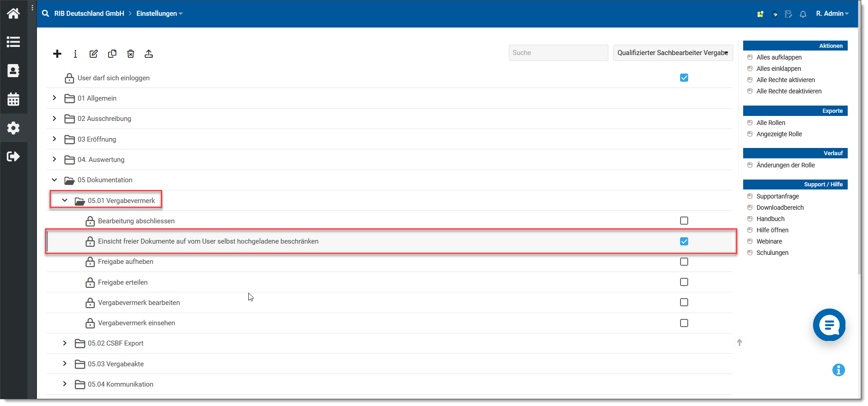Open Änderungen der Rolle history
The width and height of the screenshot is (868, 406).
pos(786,165)
